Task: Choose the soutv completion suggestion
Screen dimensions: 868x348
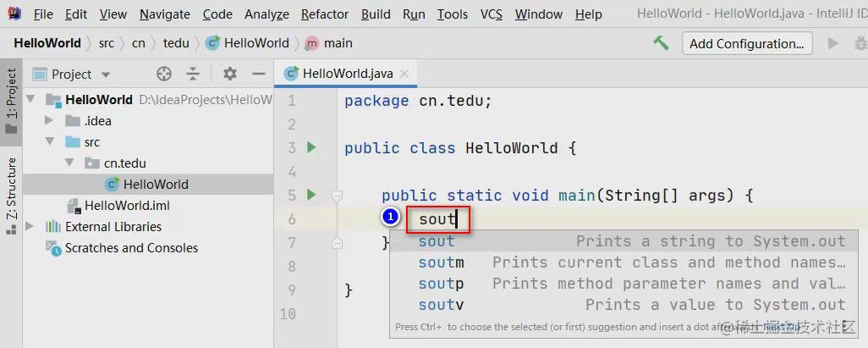Action: 624,304
